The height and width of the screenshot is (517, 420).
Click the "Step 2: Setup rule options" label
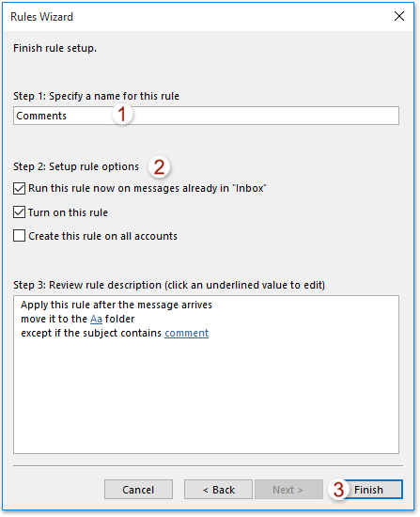76,166
